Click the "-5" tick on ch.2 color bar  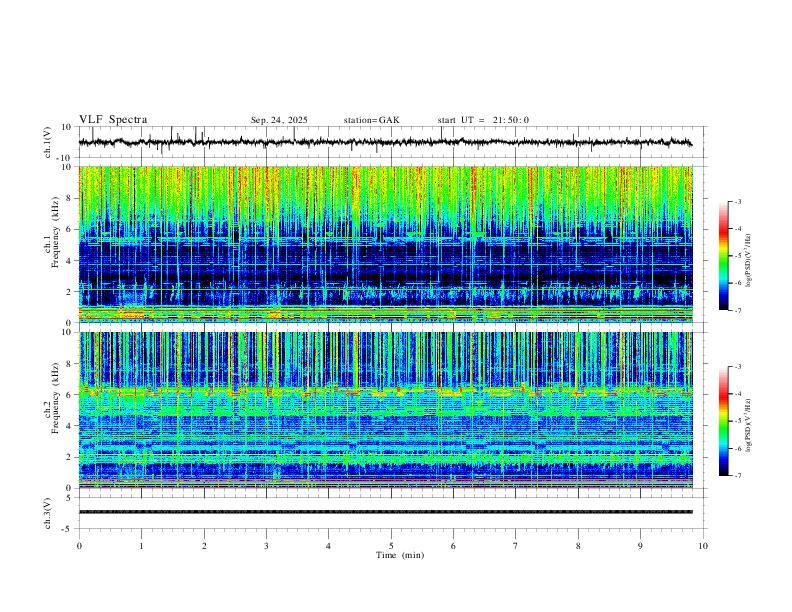click(738, 421)
